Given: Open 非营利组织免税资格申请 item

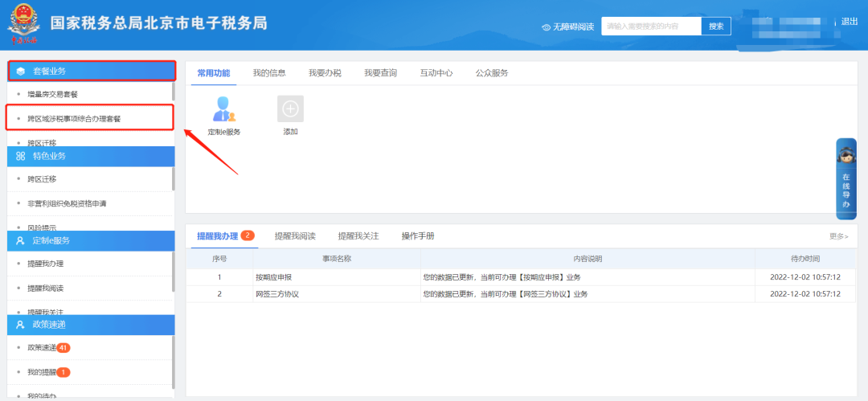Looking at the screenshot, I should [67, 203].
